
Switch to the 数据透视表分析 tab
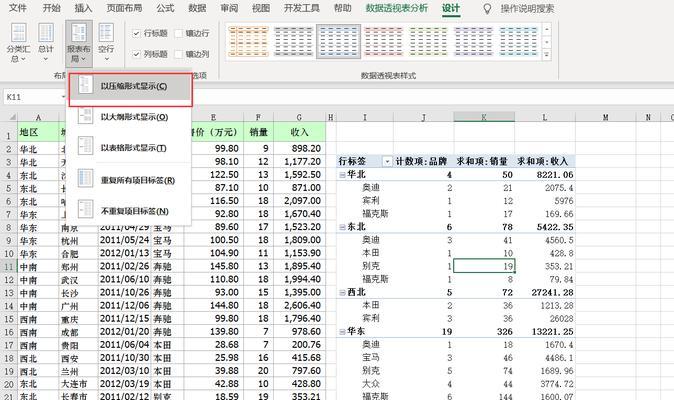[397, 8]
